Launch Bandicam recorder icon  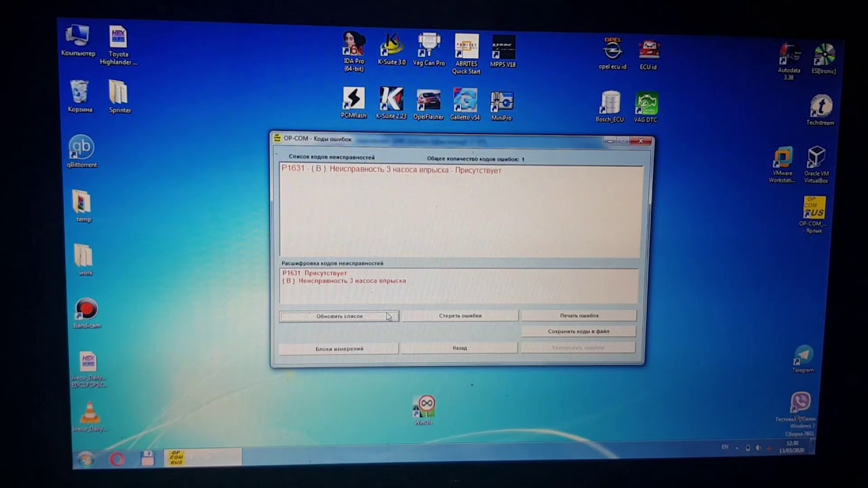86,314
